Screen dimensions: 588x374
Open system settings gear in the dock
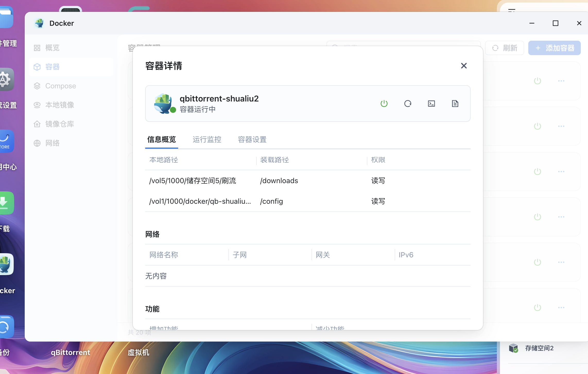click(x=7, y=79)
